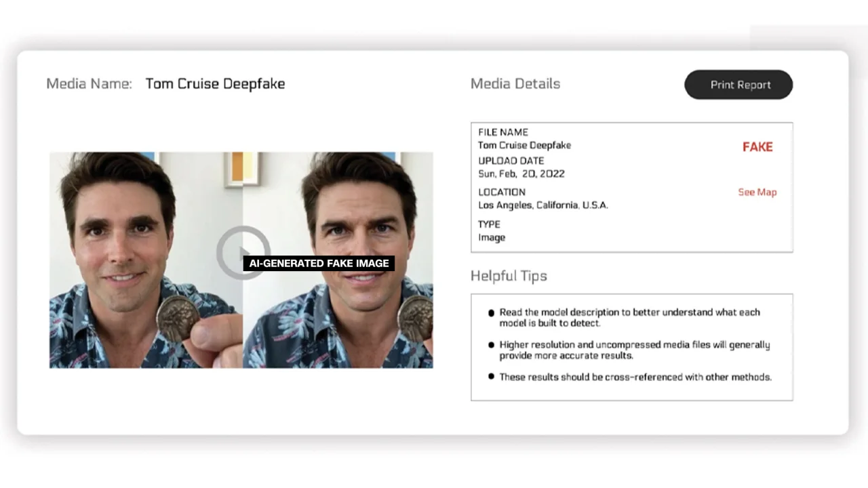
Task: Click the upload date 'Sun, Feb. 20, 2022'
Action: tap(521, 174)
